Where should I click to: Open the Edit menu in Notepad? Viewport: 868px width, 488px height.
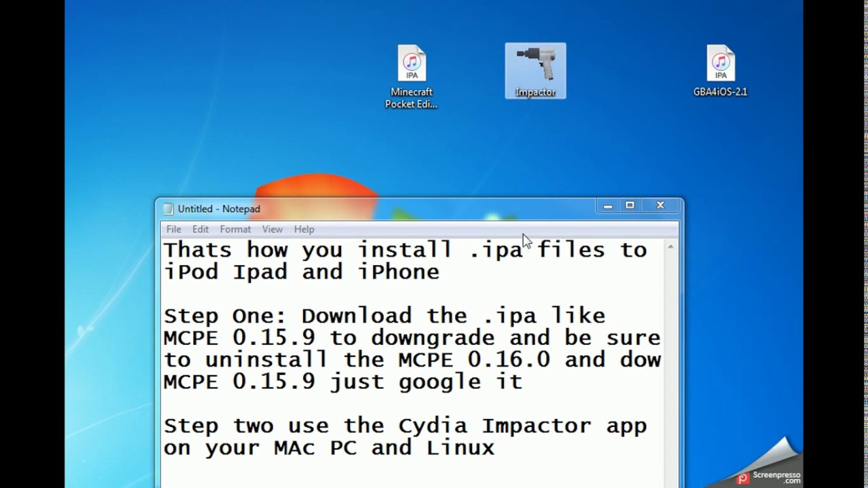click(200, 229)
